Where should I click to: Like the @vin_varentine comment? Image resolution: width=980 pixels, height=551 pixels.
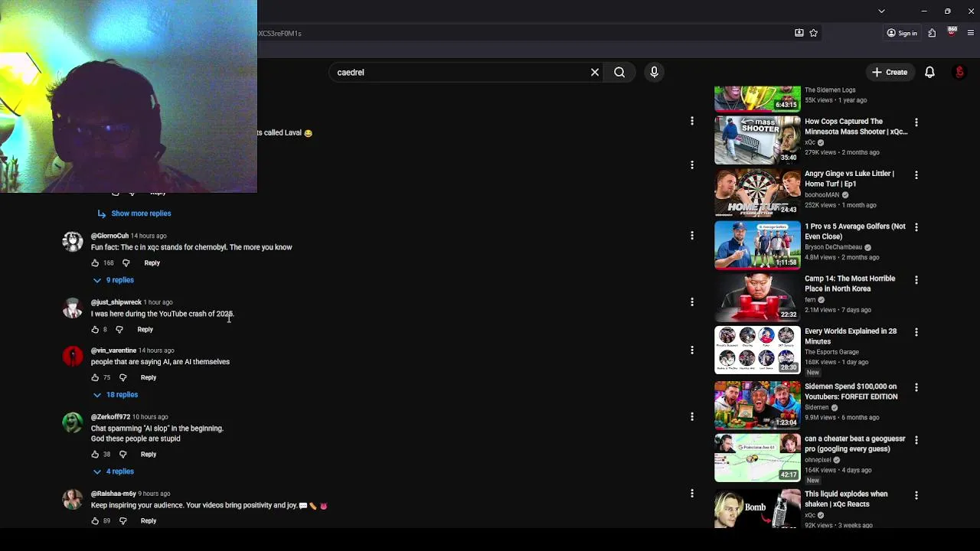point(95,378)
